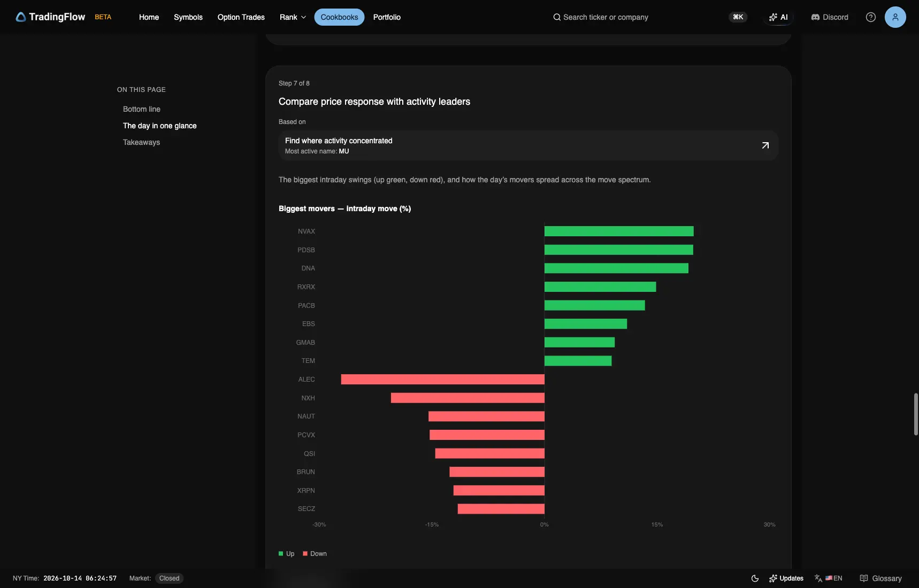Click the PDSB green bar
The image size is (919, 588).
(x=619, y=250)
